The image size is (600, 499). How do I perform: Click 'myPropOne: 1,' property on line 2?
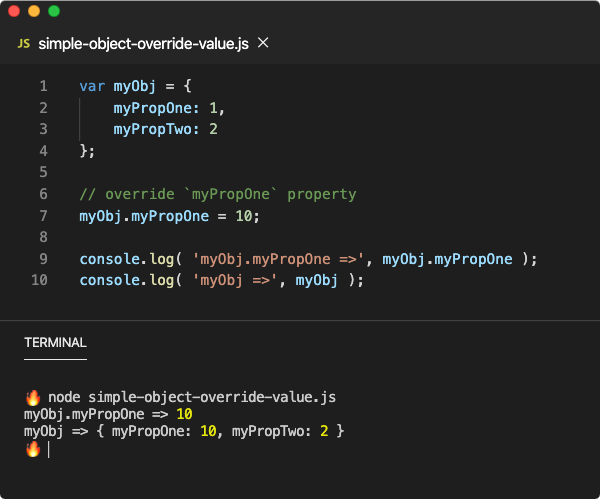[x=169, y=109]
